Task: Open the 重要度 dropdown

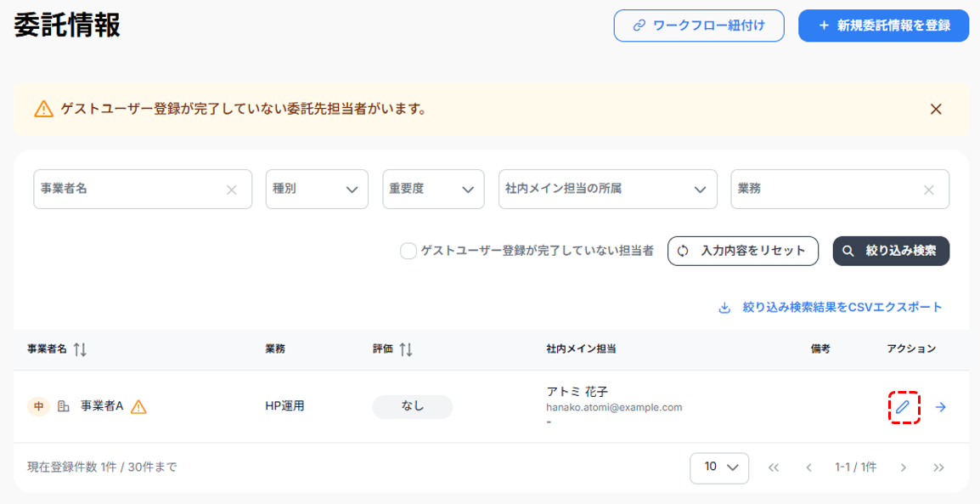Action: tap(432, 189)
